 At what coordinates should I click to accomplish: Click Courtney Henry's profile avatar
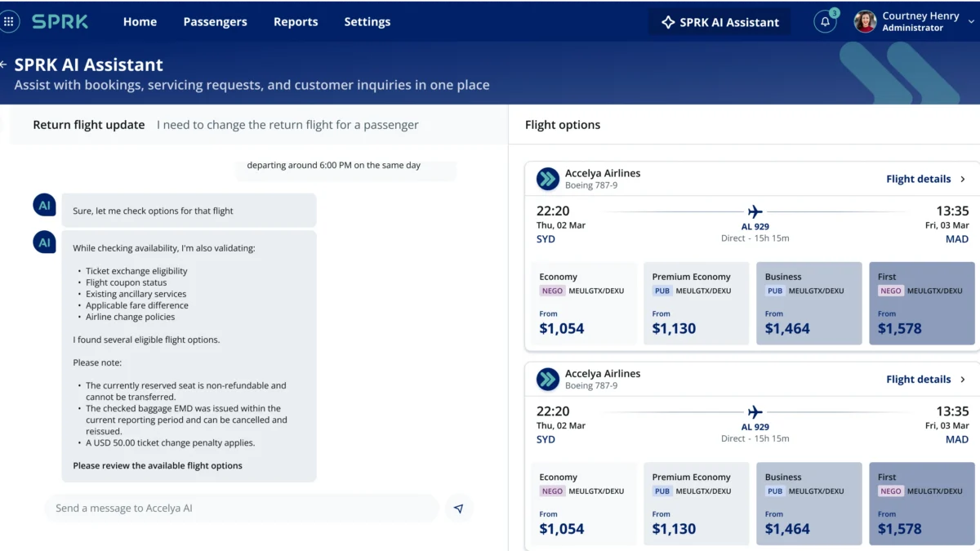coord(865,22)
